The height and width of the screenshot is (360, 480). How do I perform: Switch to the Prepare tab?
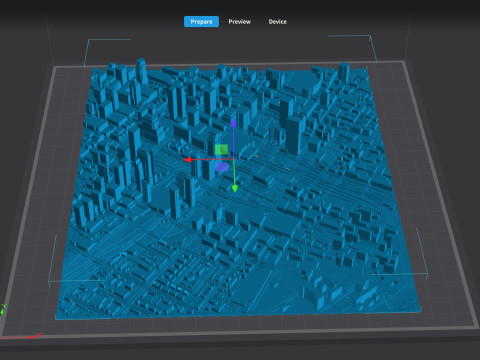201,22
